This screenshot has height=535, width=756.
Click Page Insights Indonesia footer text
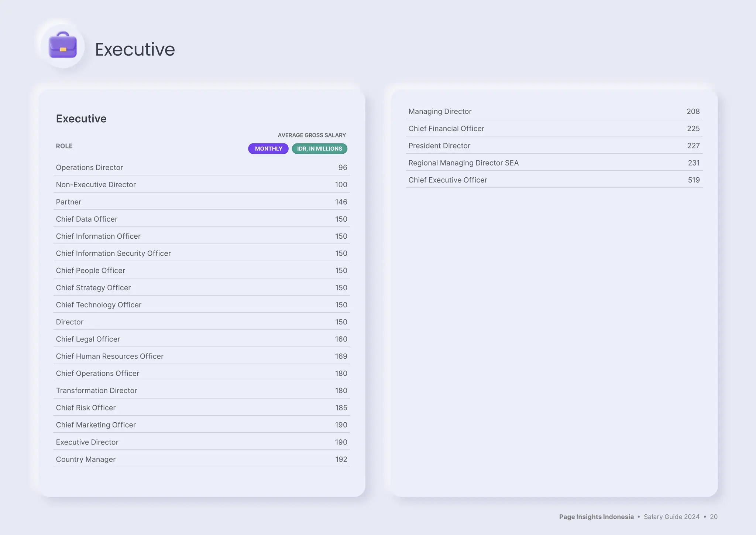click(x=597, y=517)
